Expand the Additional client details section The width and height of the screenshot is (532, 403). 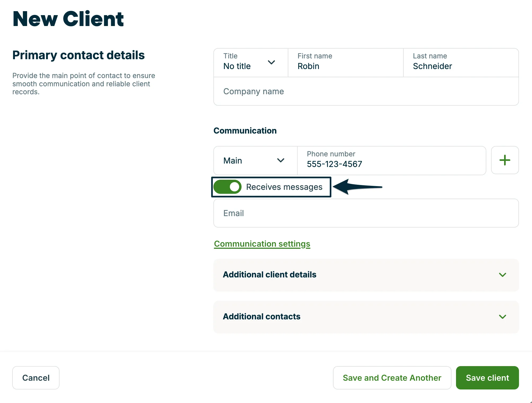tap(366, 275)
